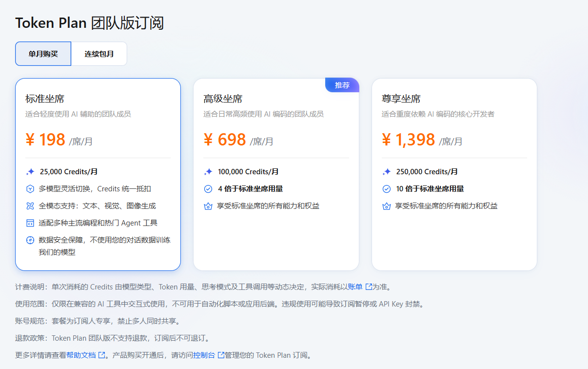This screenshot has width=588, height=369.
Task: Click the window icon beside 适配多种主流编程
Action: tap(30, 223)
